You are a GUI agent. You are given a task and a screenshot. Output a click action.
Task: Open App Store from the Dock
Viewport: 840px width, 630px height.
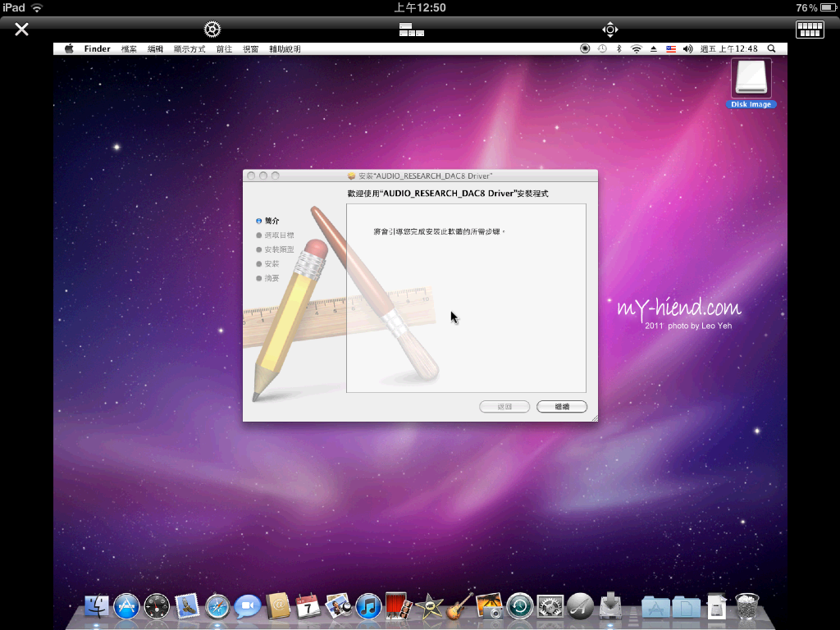(126, 607)
